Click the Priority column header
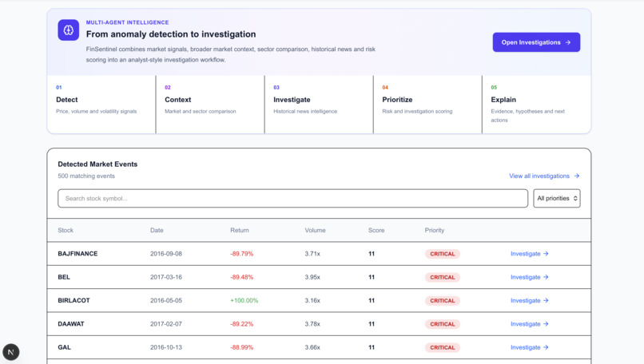 click(434, 230)
